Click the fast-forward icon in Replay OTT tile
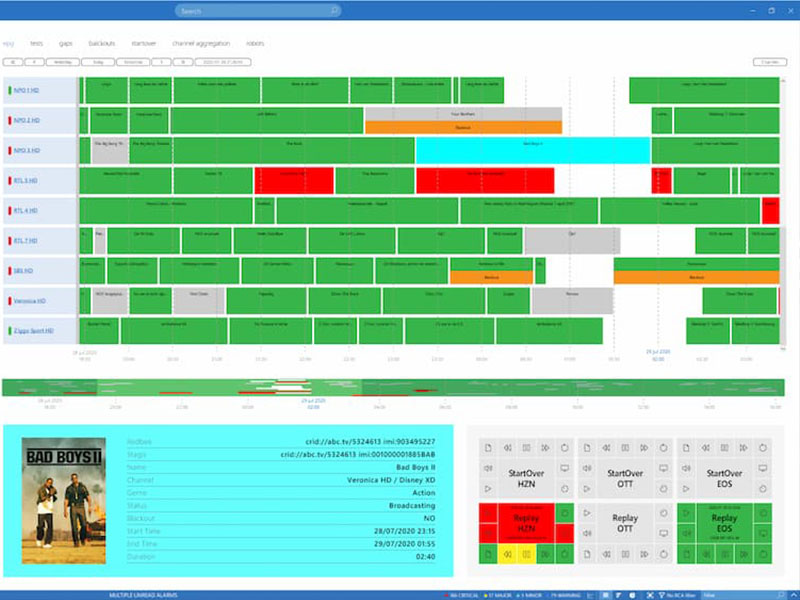Viewport: 800px width, 600px height. coord(644,554)
